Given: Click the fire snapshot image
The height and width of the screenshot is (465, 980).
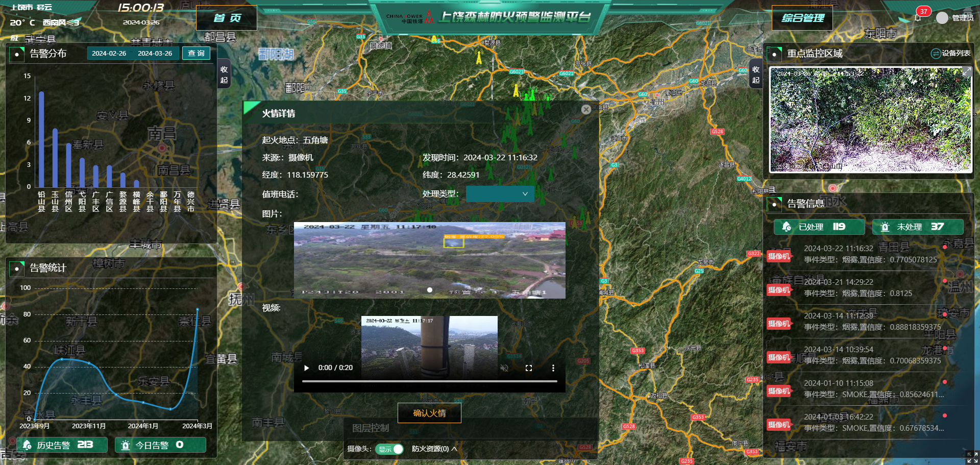Looking at the screenshot, I should click(430, 260).
